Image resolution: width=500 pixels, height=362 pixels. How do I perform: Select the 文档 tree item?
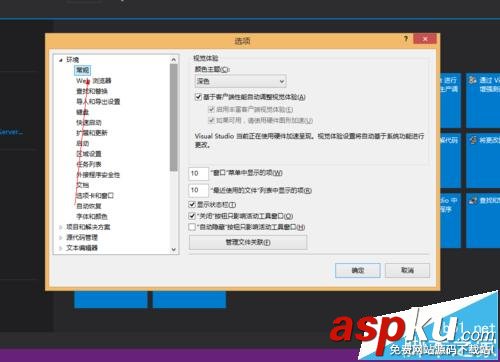pyautogui.click(x=83, y=185)
